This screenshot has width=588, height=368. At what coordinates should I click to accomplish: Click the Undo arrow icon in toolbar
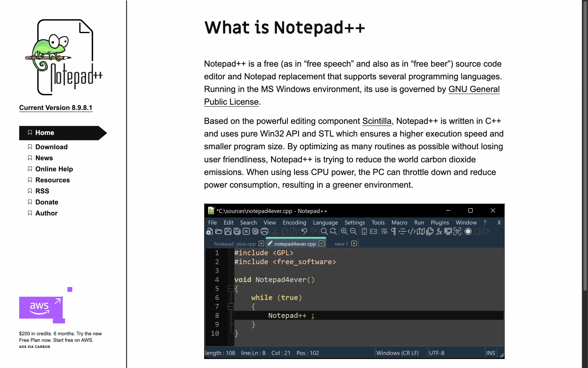(x=304, y=231)
